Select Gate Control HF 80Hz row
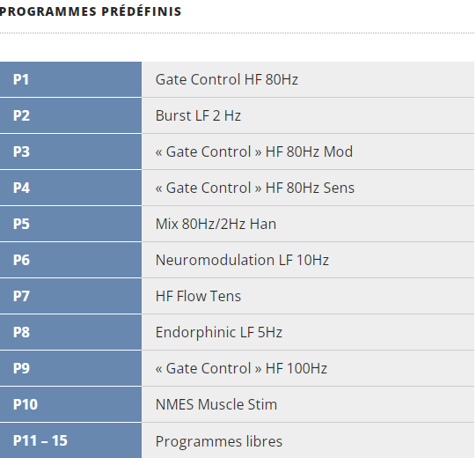 click(x=308, y=79)
